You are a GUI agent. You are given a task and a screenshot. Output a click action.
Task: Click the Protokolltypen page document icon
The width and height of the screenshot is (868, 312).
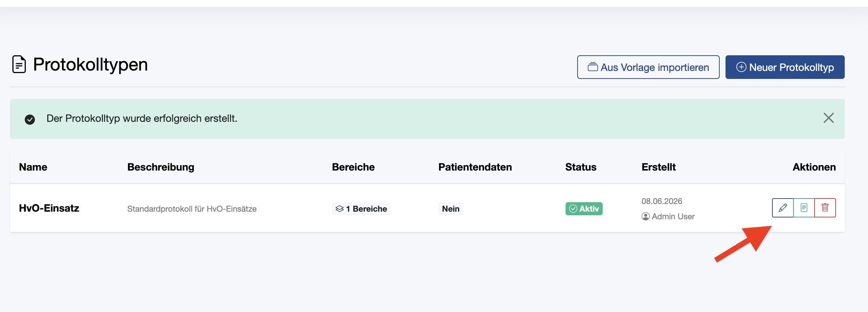[19, 64]
